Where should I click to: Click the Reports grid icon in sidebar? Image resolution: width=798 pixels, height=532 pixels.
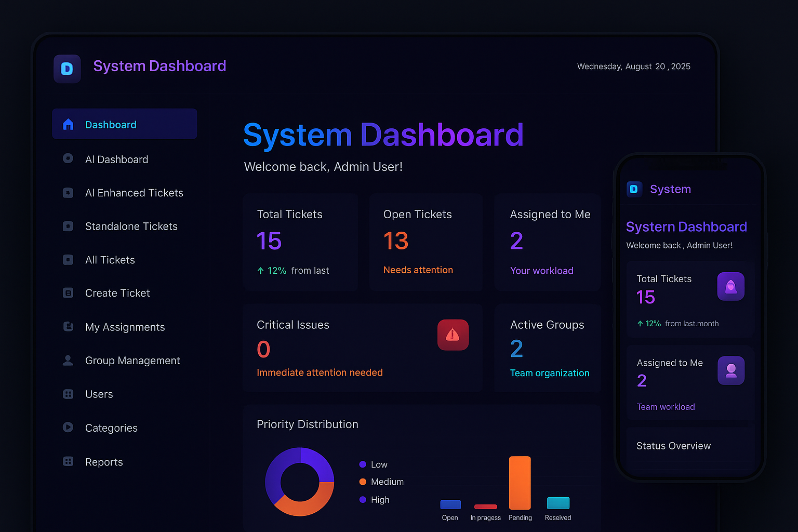(x=68, y=461)
